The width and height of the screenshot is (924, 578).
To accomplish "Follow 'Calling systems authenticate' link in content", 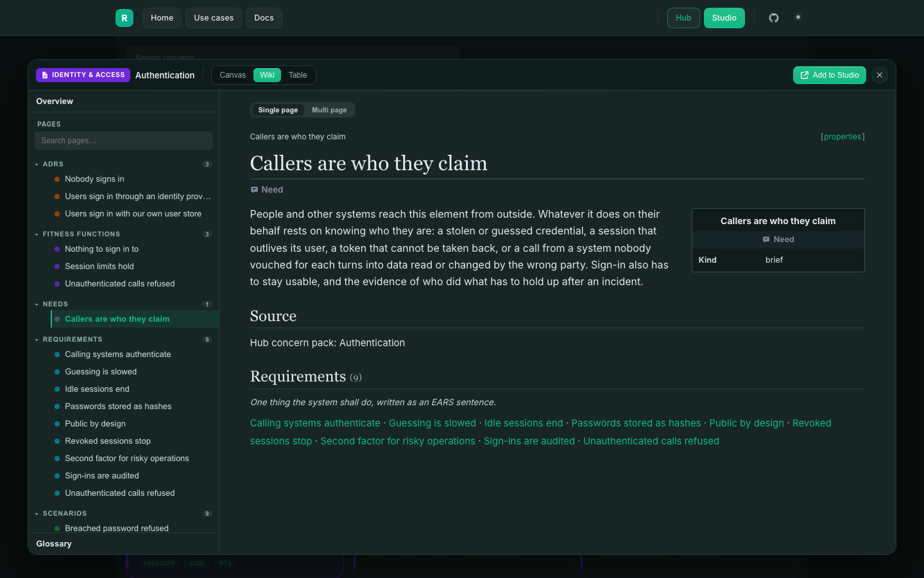I will coord(315,423).
